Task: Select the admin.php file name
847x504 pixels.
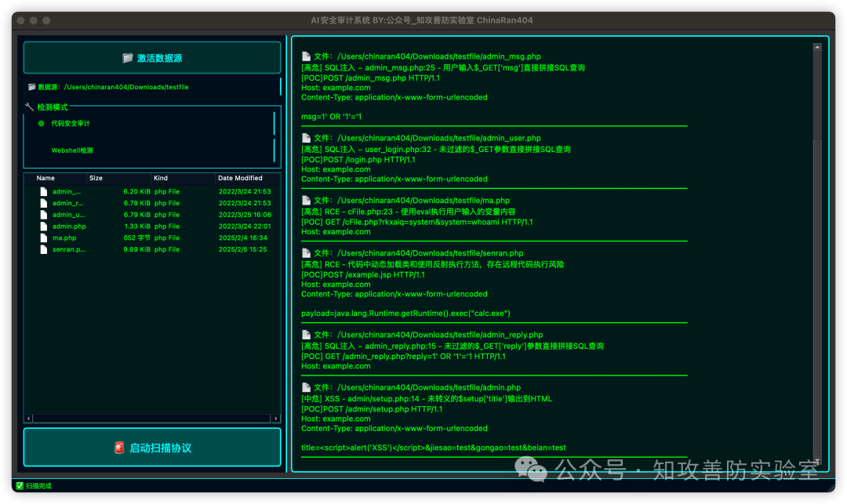Action: 69,226
